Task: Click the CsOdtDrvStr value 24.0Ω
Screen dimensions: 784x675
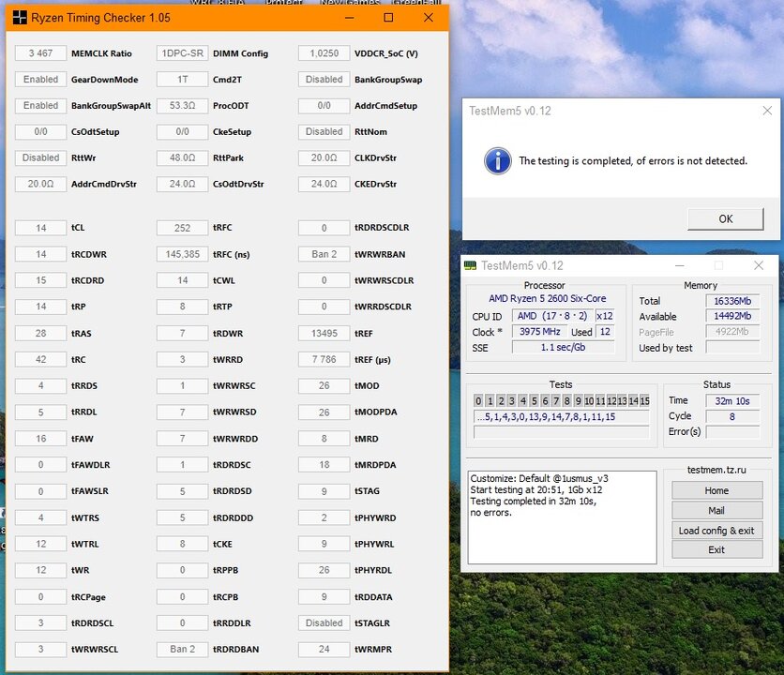Action: tap(183, 184)
